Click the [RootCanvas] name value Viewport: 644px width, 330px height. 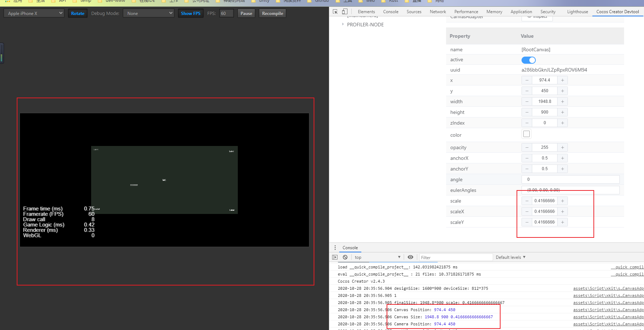click(536, 49)
